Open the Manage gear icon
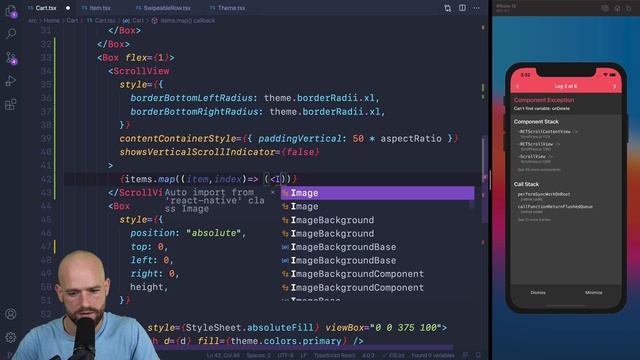640x360 pixels. click(11, 337)
